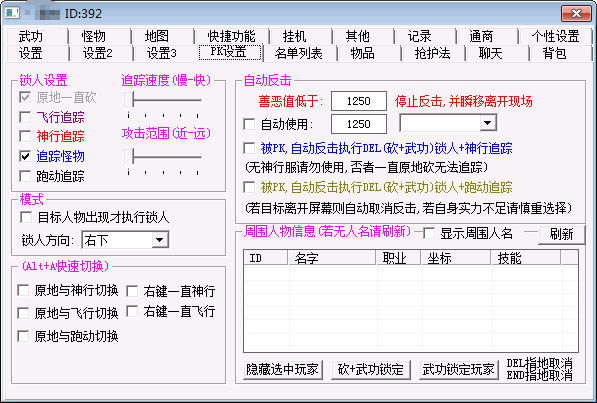
Task: Click the 善恶值低于 input field
Action: [x=359, y=101]
